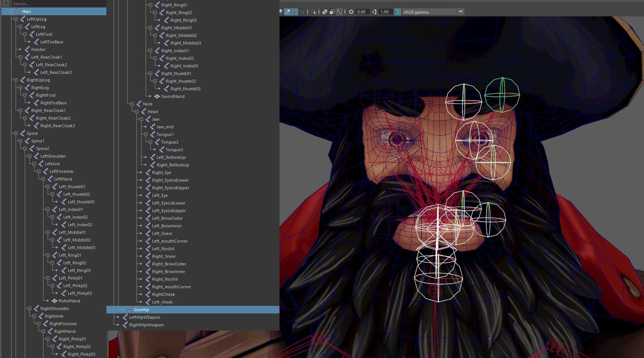Click the joint icon beside Holster

click(27, 50)
